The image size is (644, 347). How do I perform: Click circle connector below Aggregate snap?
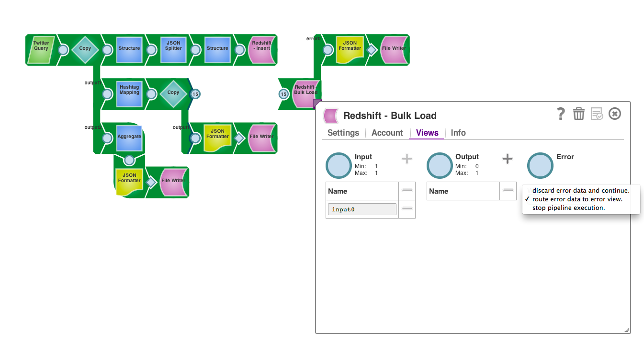click(x=129, y=160)
